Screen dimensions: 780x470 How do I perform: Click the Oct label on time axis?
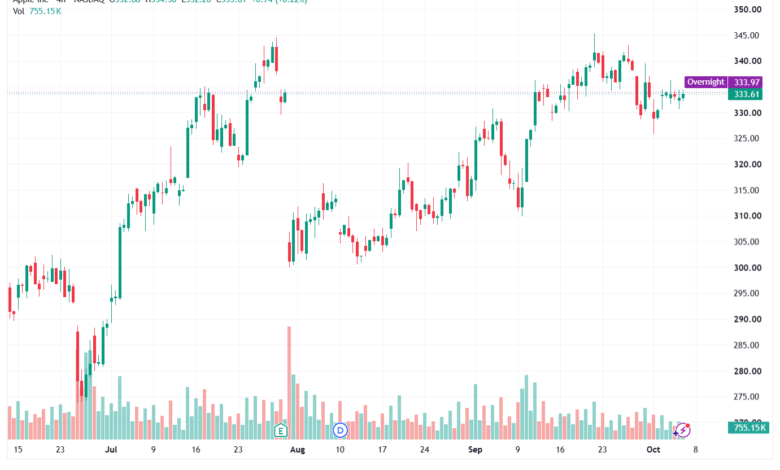click(653, 450)
